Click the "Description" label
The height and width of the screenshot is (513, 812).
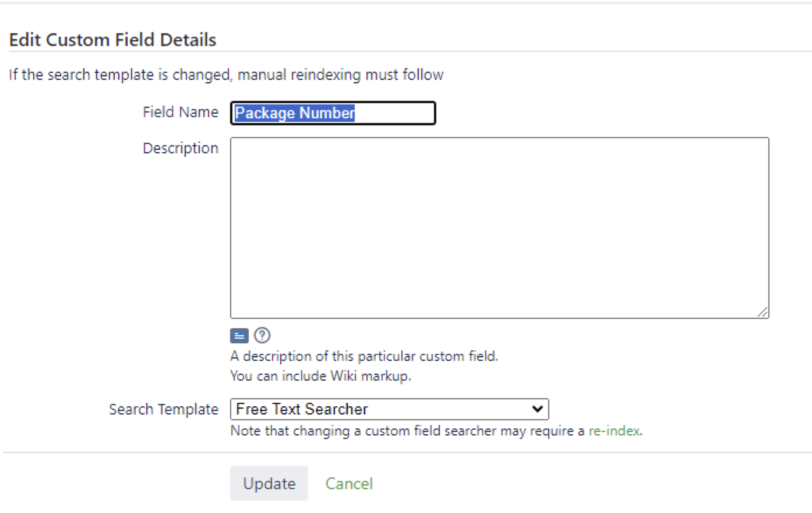click(x=181, y=148)
